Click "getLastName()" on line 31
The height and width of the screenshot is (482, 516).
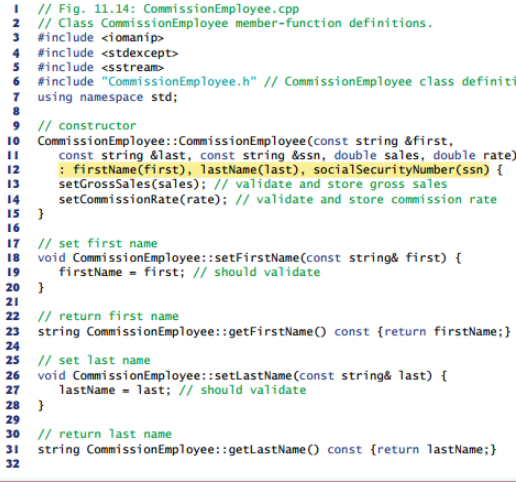tap(274, 450)
